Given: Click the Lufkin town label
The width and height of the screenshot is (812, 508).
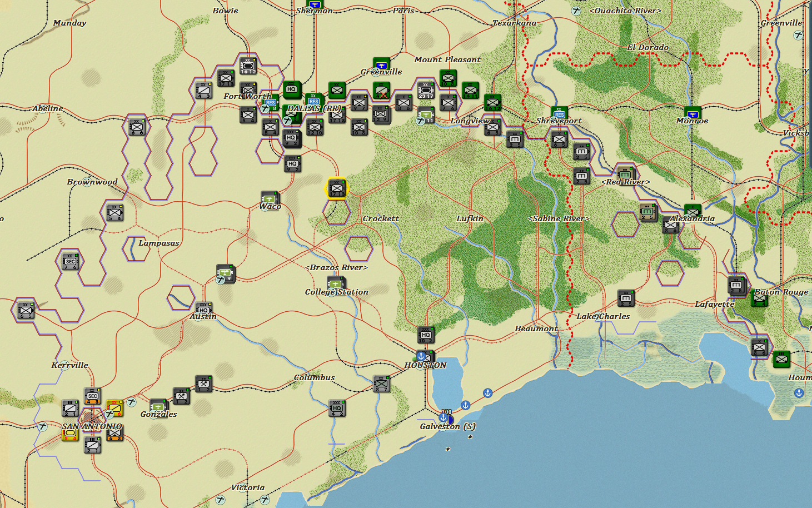Looking at the screenshot, I should [x=470, y=218].
